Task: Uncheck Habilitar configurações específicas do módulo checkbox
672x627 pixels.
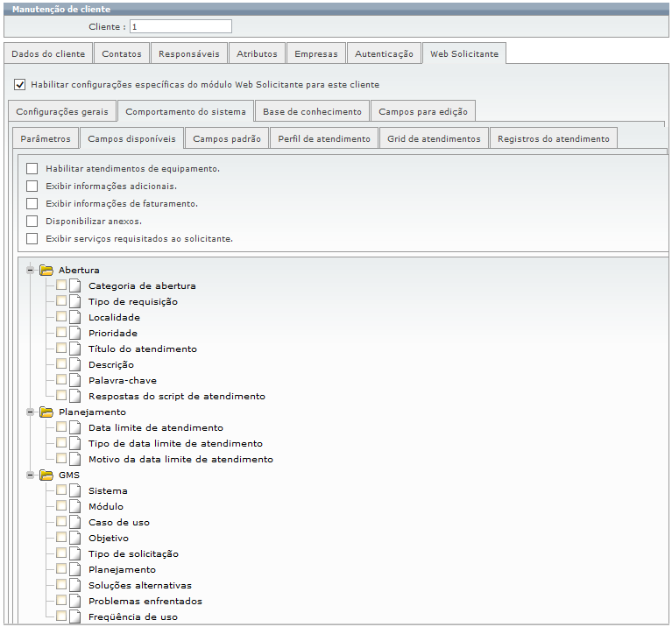Action: click(x=20, y=85)
